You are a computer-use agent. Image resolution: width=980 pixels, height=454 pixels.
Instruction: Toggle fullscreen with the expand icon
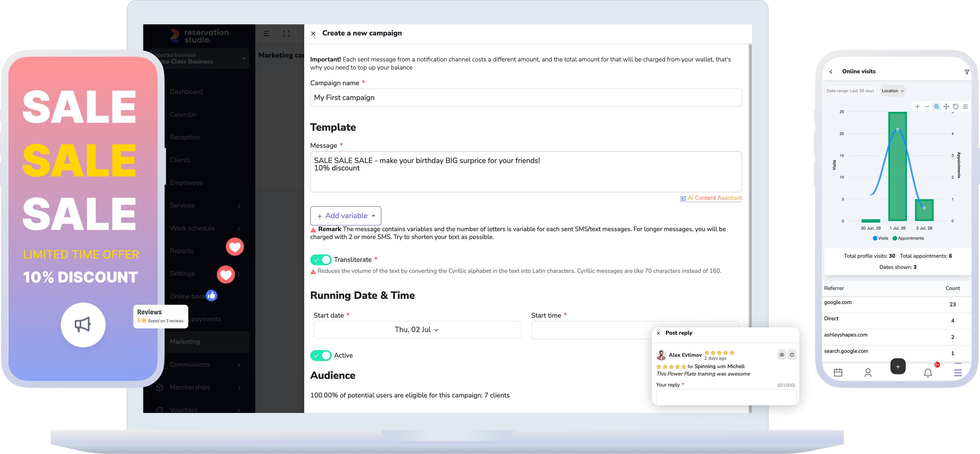click(286, 33)
